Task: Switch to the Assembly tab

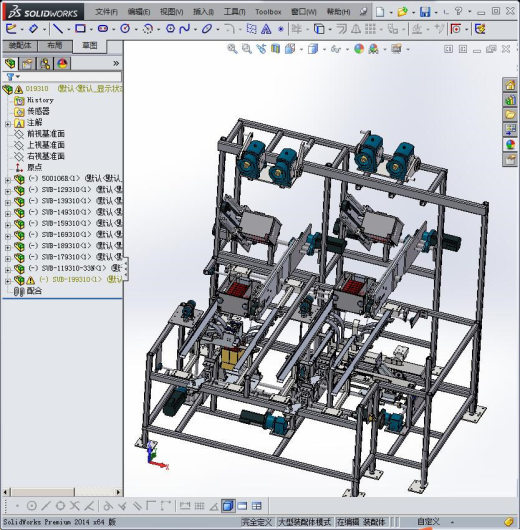Action: click(x=20, y=46)
